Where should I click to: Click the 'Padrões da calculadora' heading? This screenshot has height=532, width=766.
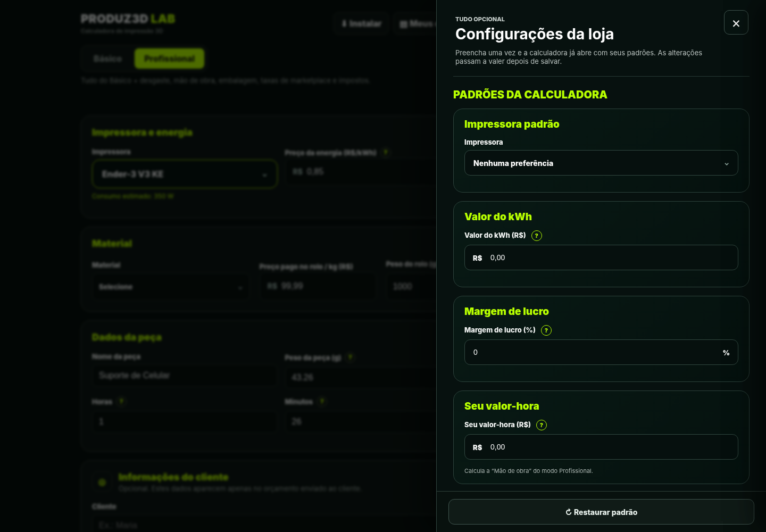[530, 95]
